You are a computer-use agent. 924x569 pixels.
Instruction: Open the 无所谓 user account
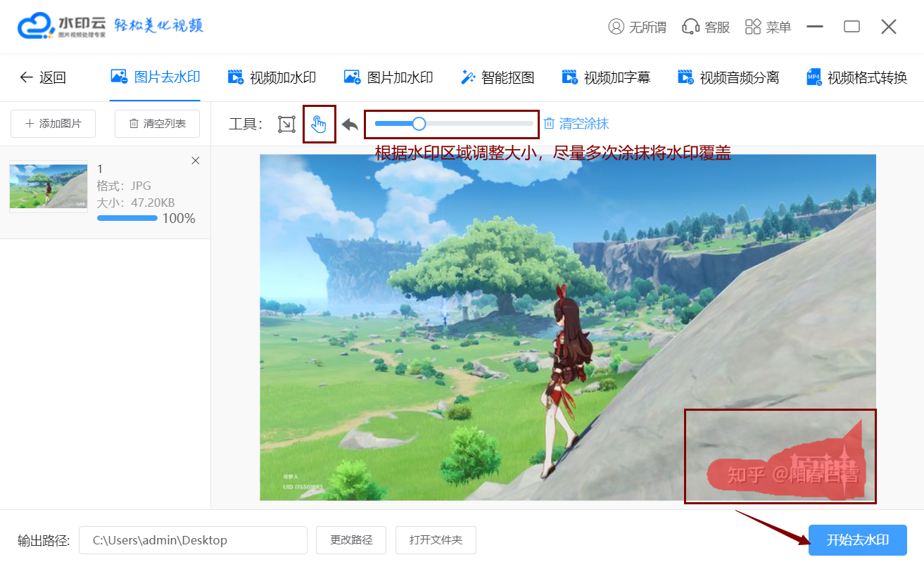coord(638,27)
